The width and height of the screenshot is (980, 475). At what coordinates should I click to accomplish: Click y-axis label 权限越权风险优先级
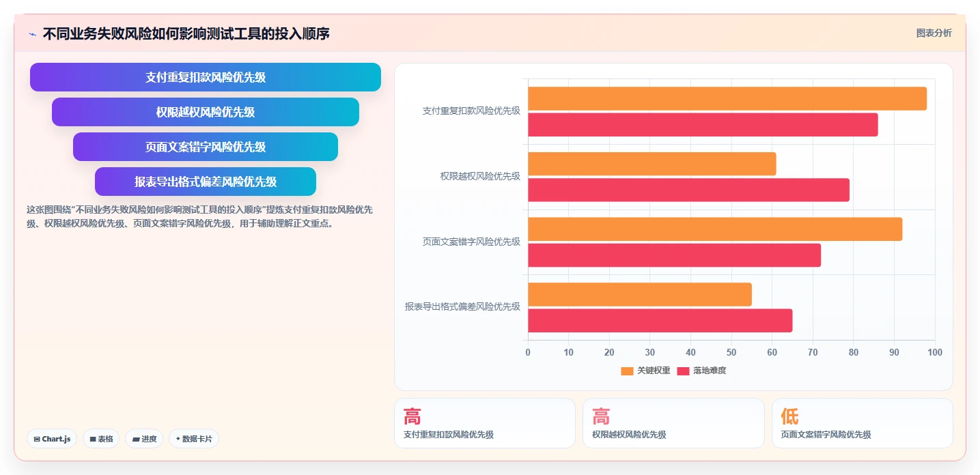click(x=480, y=176)
